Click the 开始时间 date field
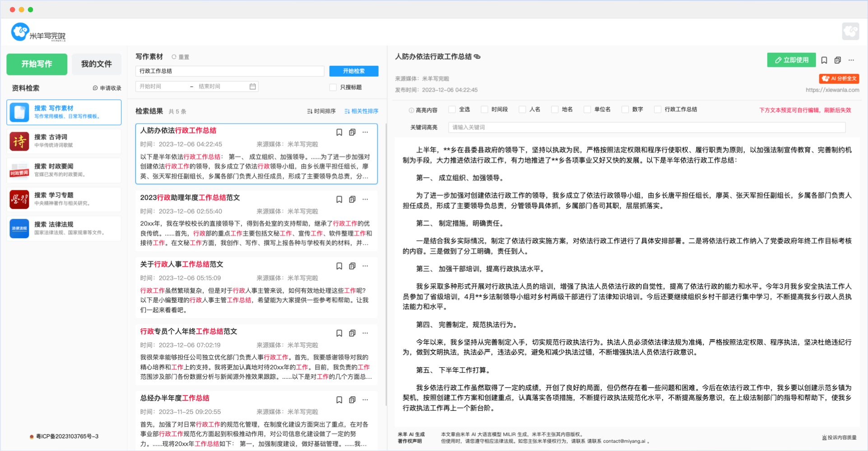 click(x=162, y=86)
